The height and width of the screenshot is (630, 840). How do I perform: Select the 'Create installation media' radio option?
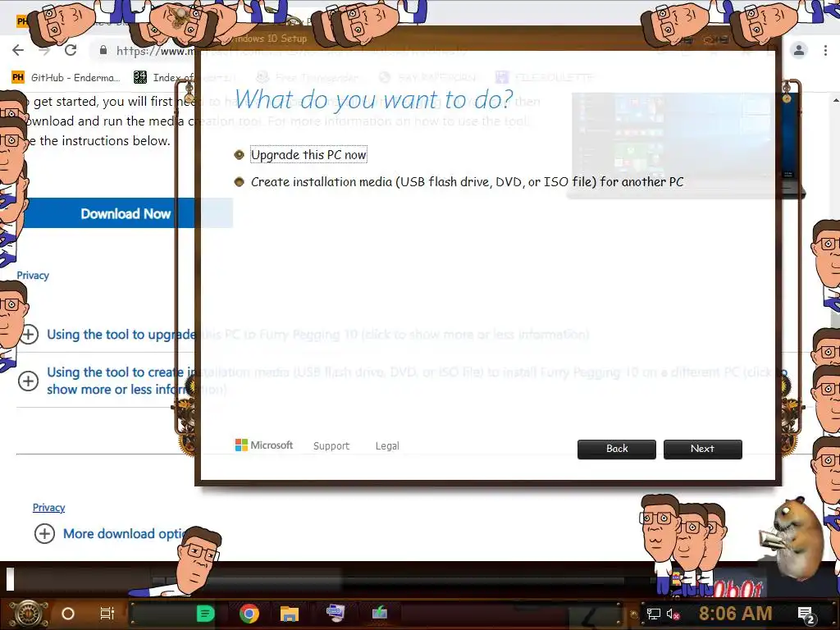(x=240, y=182)
